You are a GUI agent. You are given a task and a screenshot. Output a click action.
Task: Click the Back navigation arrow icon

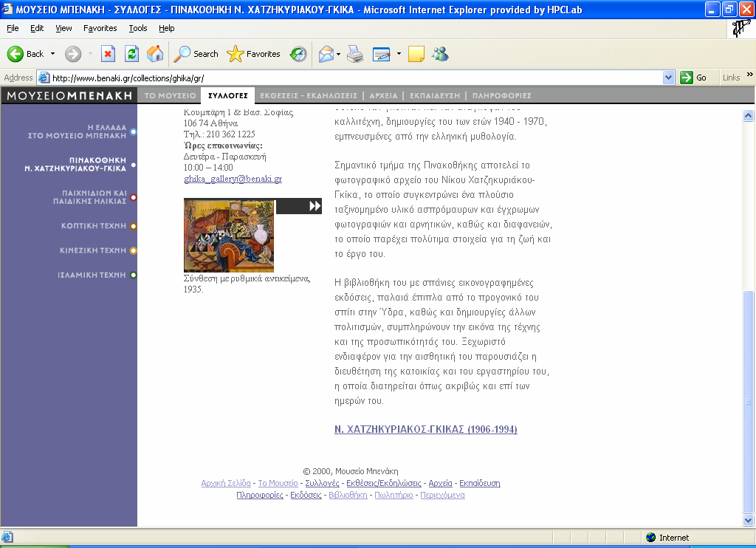[x=16, y=54]
